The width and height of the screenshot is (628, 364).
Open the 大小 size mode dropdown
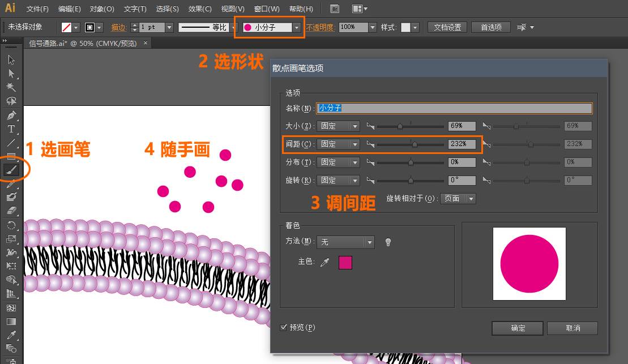(x=338, y=126)
